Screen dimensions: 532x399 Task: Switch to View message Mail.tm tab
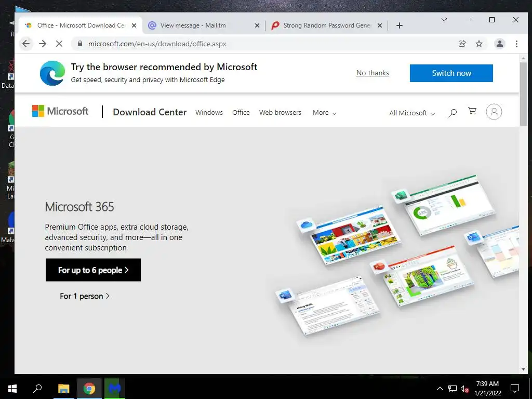204,25
